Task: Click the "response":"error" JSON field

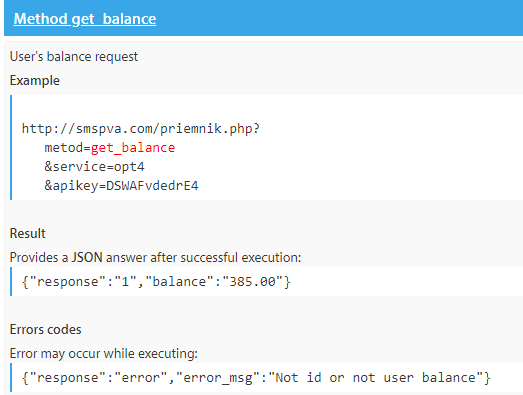Action: coord(98,378)
